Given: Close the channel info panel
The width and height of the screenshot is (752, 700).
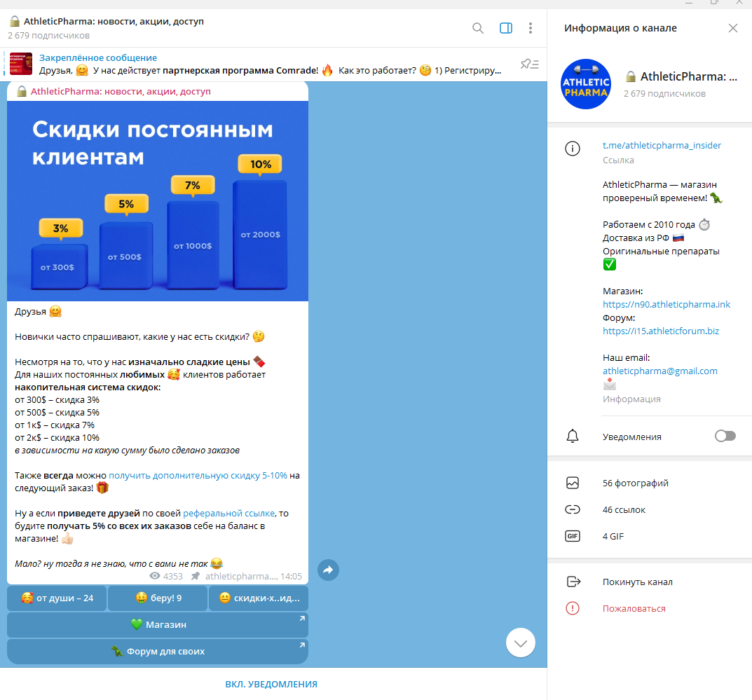Looking at the screenshot, I should 732,28.
